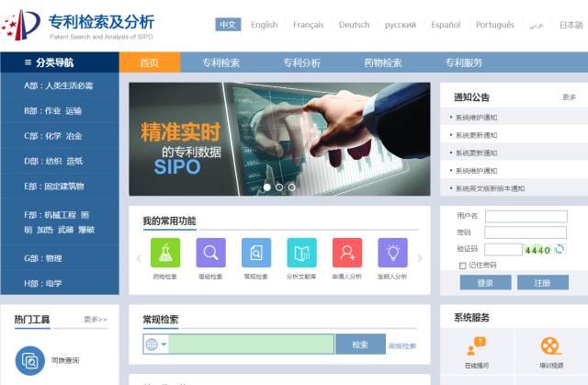
Task: Open category H部：电学
Action: point(60,283)
